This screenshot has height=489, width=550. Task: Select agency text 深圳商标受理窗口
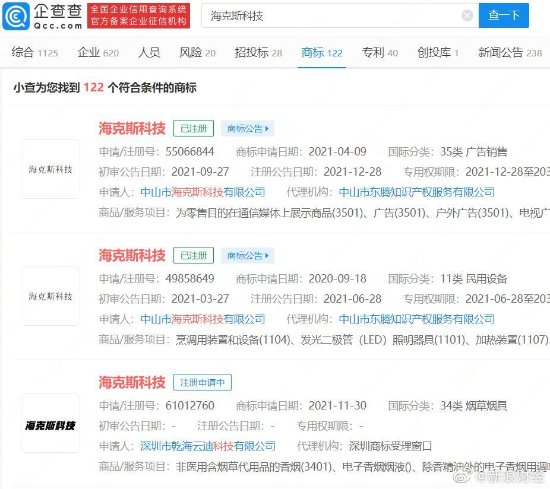tap(390, 446)
